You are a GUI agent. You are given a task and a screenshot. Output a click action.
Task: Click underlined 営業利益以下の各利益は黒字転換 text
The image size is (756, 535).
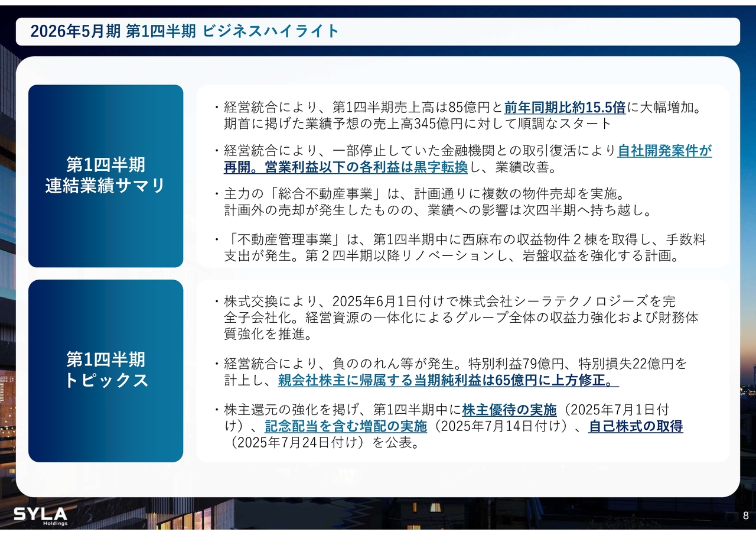click(x=346, y=167)
